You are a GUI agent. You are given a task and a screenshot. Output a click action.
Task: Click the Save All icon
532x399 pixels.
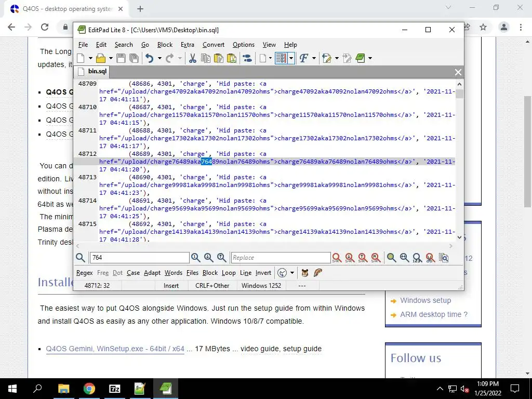134,58
